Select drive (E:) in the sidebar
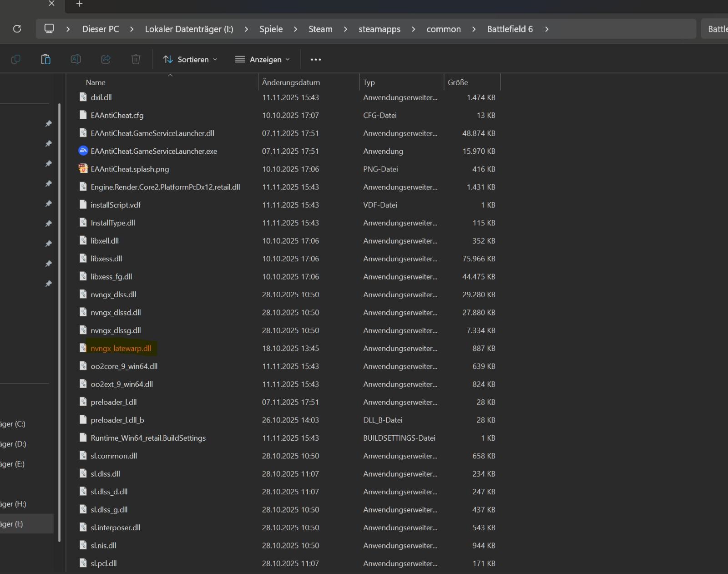 13,464
